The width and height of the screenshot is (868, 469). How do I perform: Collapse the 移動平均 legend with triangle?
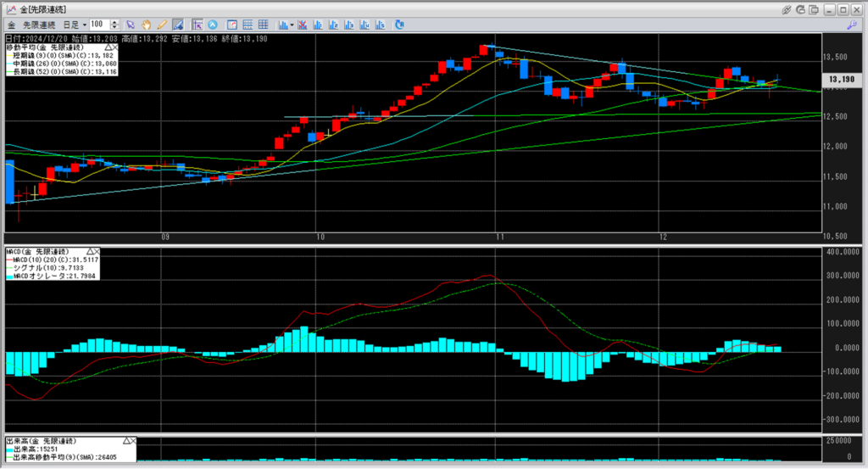[x=106, y=46]
